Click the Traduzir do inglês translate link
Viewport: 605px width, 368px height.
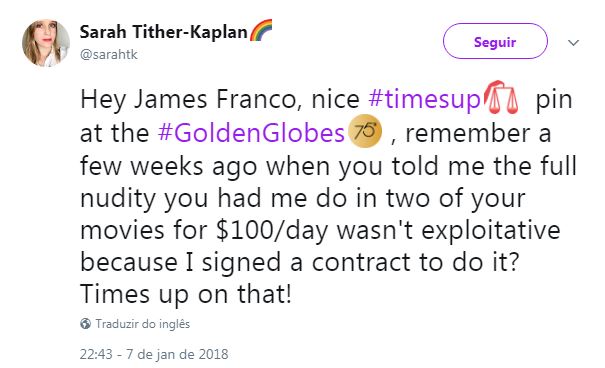click(x=143, y=324)
